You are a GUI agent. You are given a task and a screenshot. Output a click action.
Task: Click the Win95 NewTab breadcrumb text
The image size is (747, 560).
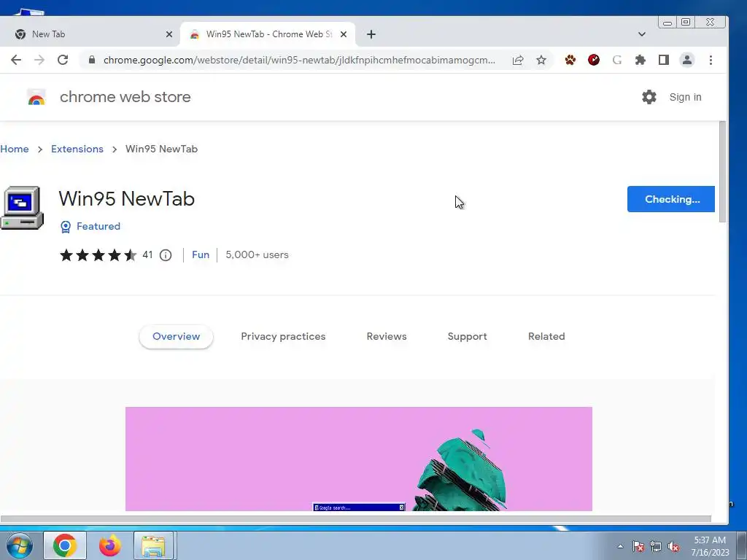click(161, 149)
